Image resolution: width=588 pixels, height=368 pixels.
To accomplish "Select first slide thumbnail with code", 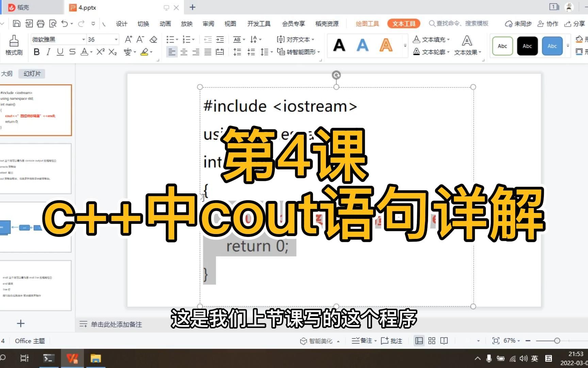I will point(36,110).
